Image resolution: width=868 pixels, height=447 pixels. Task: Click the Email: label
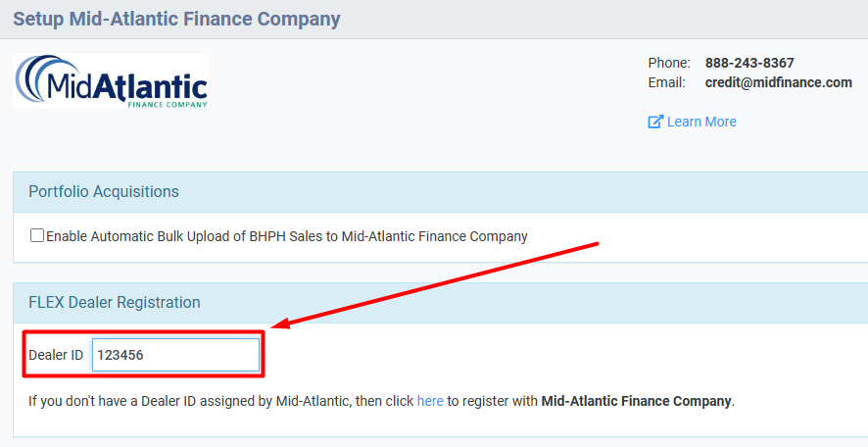(x=666, y=82)
